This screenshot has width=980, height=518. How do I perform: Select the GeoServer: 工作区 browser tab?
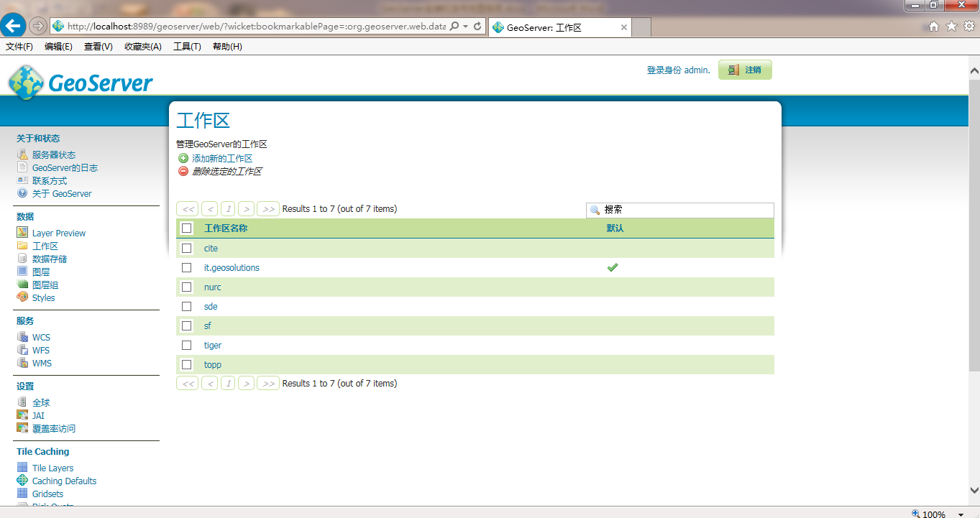click(x=561, y=27)
